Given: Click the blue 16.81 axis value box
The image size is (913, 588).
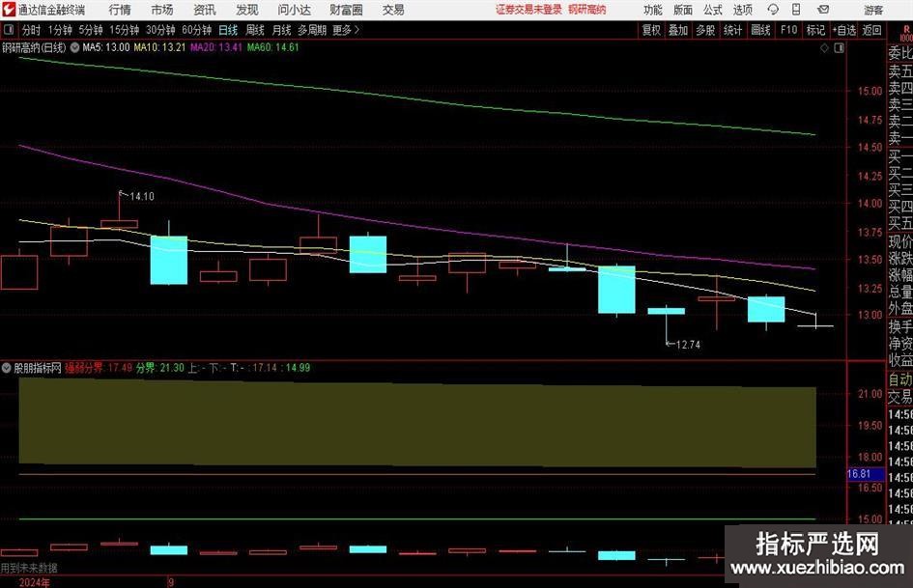Looking at the screenshot, I should click(x=866, y=474).
